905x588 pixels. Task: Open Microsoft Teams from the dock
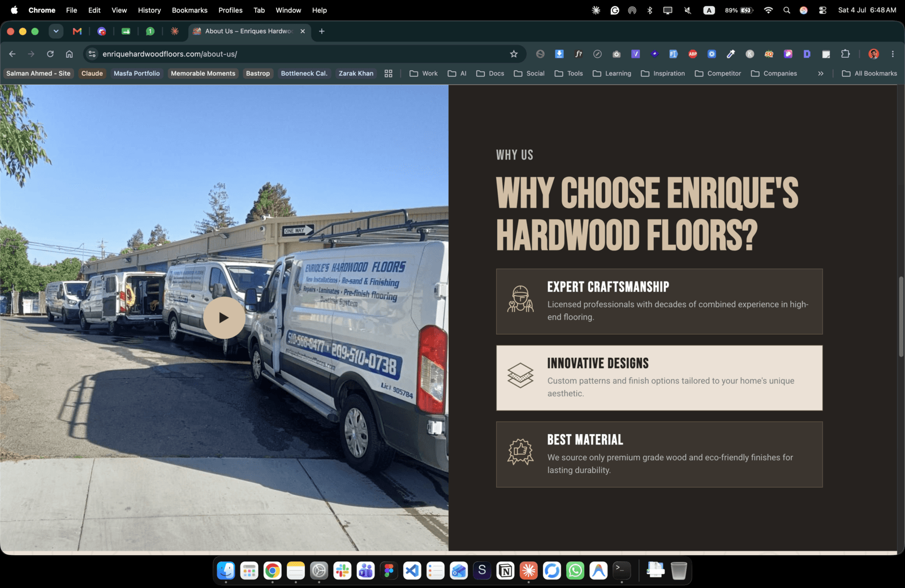click(365, 571)
